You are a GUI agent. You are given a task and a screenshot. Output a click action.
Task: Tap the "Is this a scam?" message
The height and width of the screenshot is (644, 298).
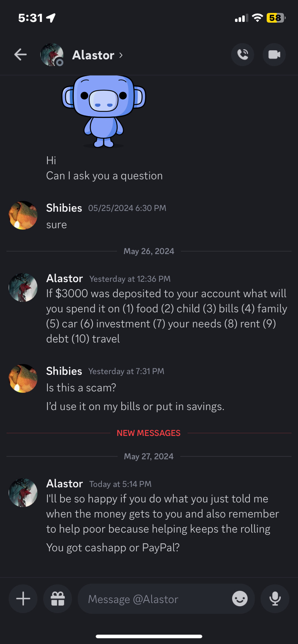pyautogui.click(x=81, y=388)
